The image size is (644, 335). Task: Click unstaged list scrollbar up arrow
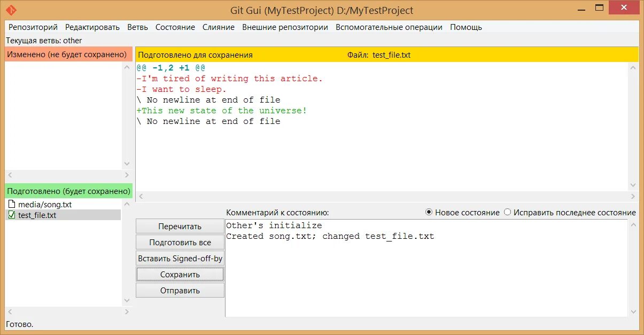(x=127, y=68)
